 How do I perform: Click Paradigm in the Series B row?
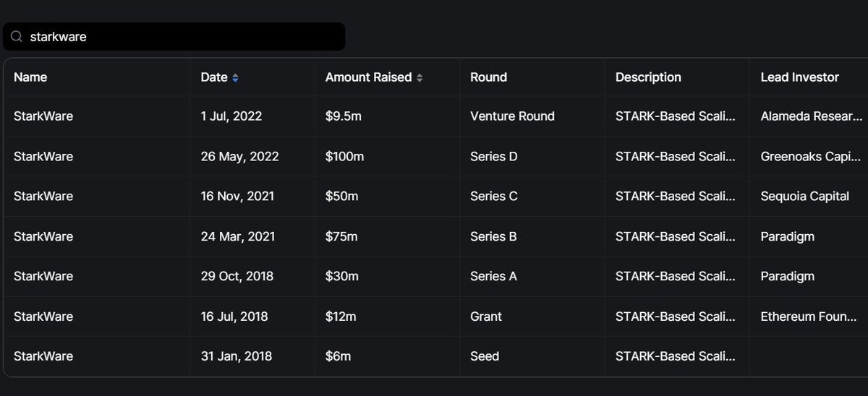pos(787,236)
